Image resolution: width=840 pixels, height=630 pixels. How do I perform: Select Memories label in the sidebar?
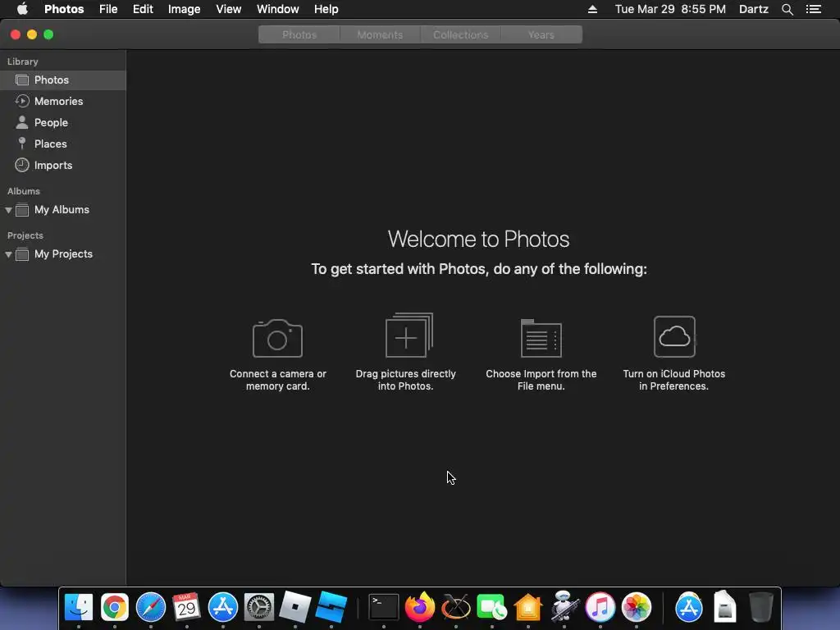point(58,101)
